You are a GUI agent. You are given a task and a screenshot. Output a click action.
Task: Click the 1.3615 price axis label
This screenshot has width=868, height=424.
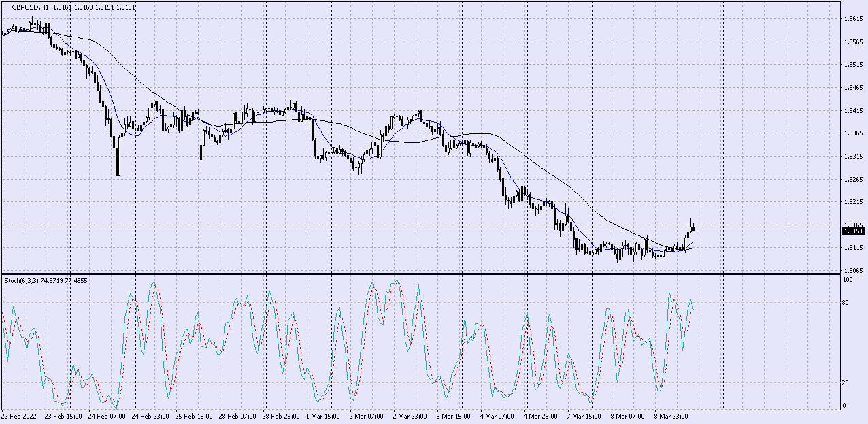coord(854,19)
